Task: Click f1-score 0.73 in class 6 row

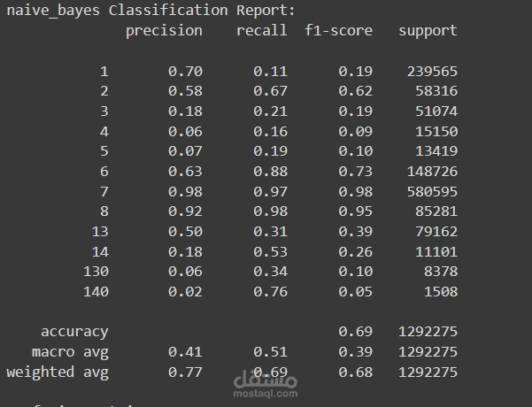Action: [356, 172]
